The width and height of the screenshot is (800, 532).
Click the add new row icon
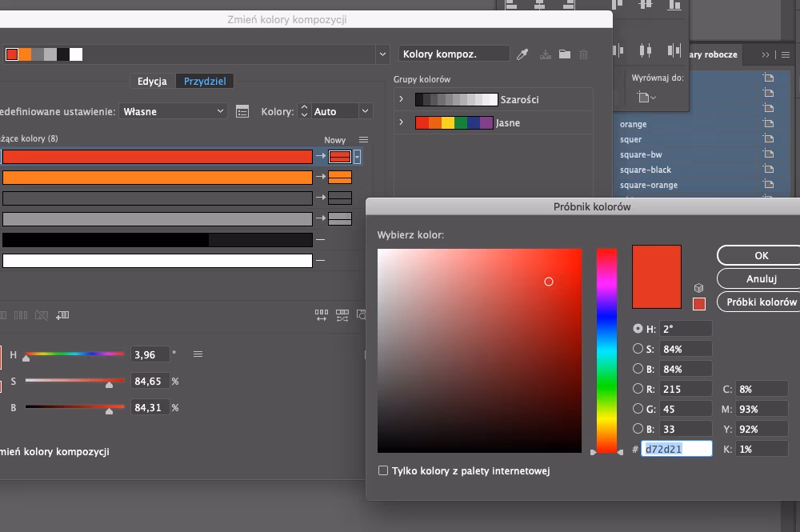coord(62,315)
